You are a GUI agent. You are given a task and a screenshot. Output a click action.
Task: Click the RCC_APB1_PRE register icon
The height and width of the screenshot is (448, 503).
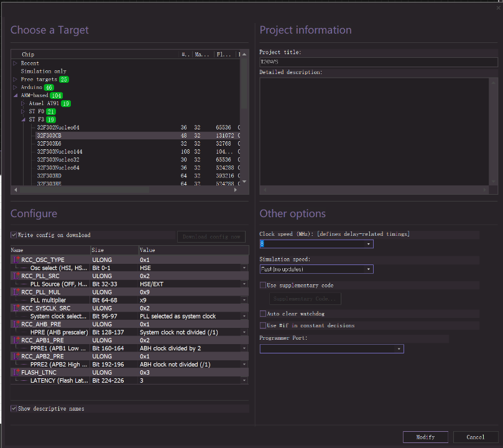(16, 340)
